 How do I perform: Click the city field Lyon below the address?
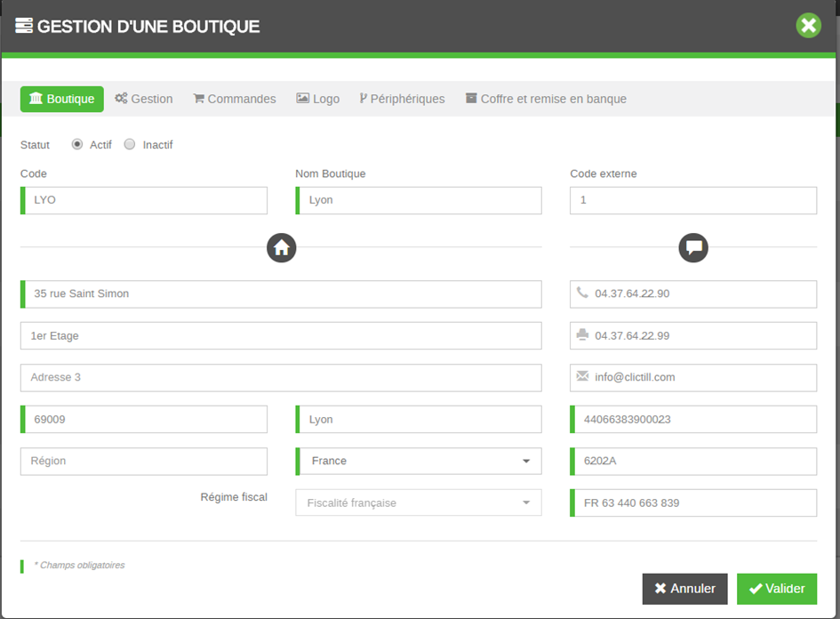click(x=419, y=419)
